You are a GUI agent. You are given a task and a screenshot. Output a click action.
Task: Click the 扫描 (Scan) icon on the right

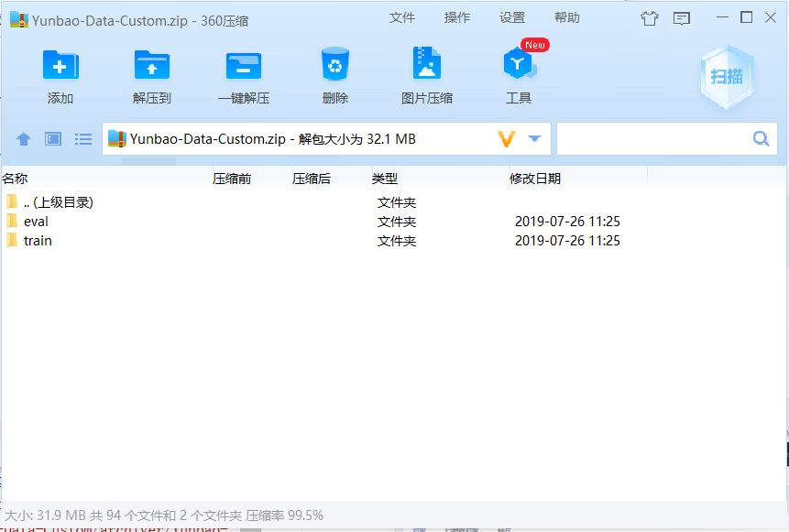click(727, 76)
